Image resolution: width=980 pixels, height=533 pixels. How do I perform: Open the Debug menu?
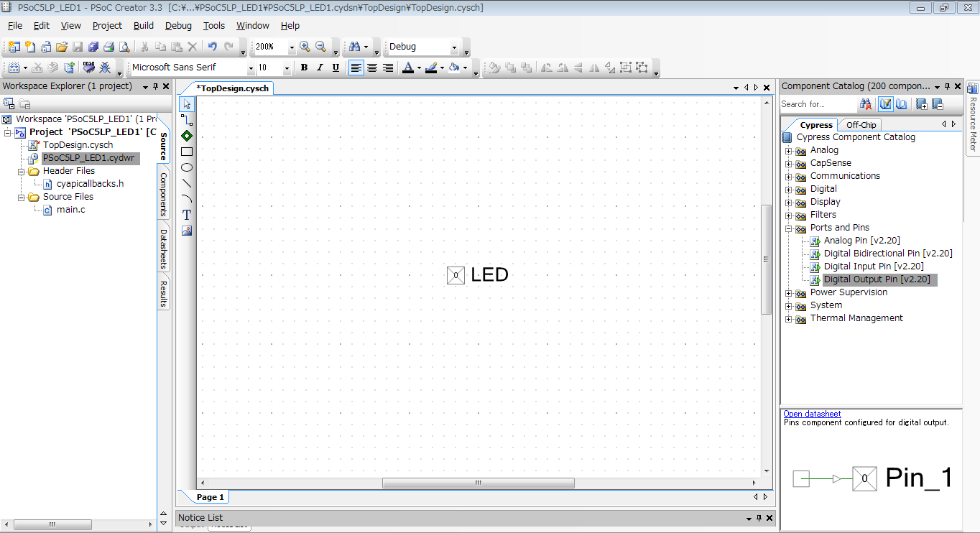178,25
